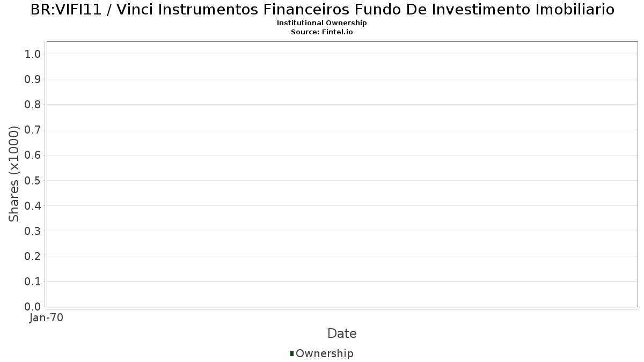The height and width of the screenshot is (362, 644).
Task: Click the 0.8 y-axis label
Action: tap(33, 105)
